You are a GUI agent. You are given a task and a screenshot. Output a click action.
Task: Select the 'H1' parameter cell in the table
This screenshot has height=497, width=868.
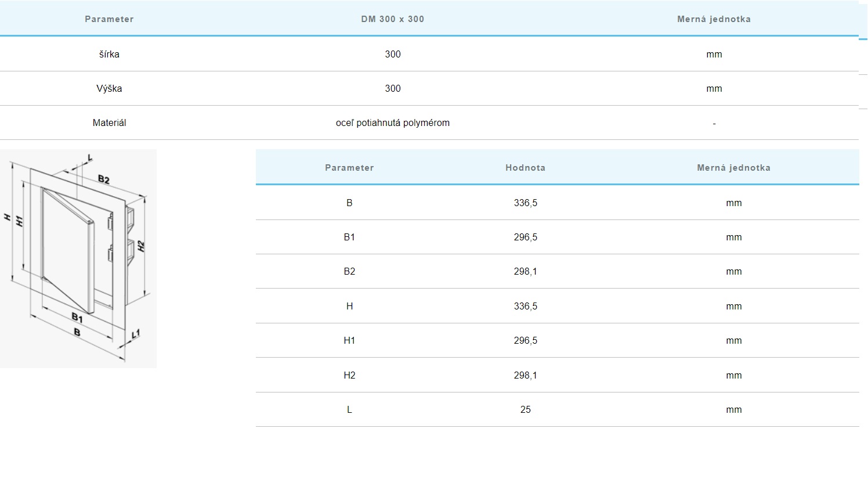pos(349,340)
